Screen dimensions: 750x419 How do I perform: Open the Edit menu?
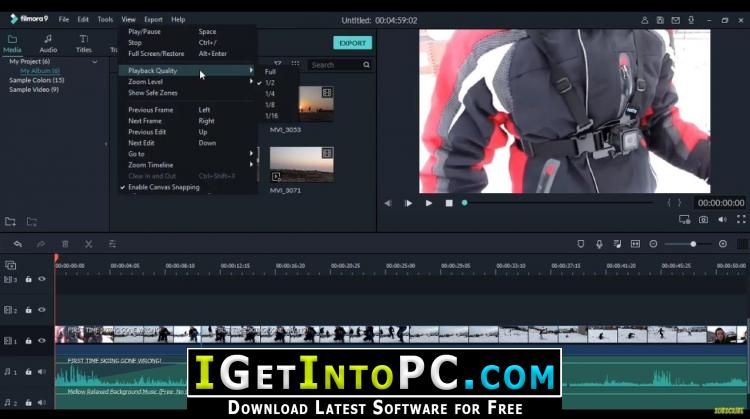coord(83,20)
